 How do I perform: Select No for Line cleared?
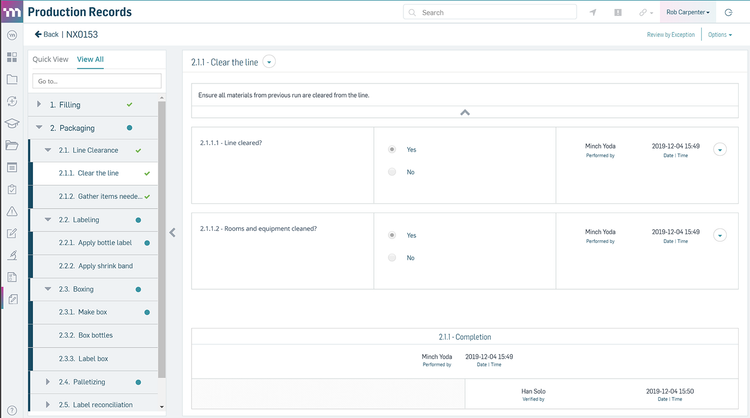391,172
